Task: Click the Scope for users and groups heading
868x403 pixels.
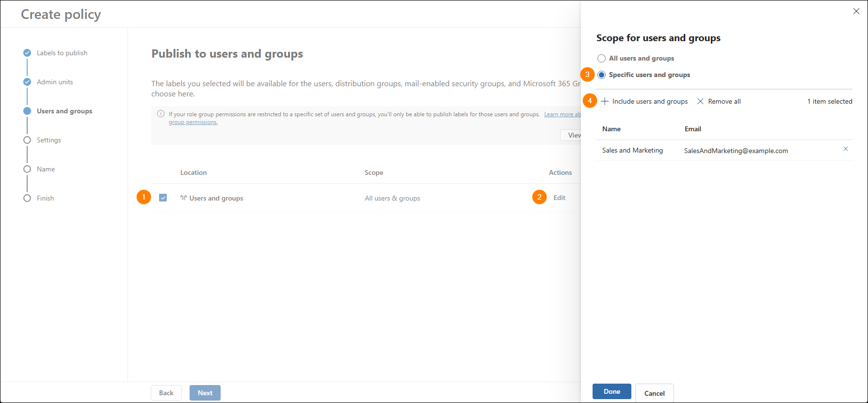Action: pos(659,38)
